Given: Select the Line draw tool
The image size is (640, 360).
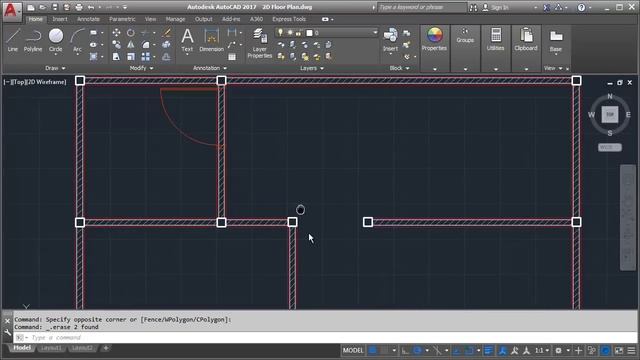Looking at the screenshot, I should (13, 40).
